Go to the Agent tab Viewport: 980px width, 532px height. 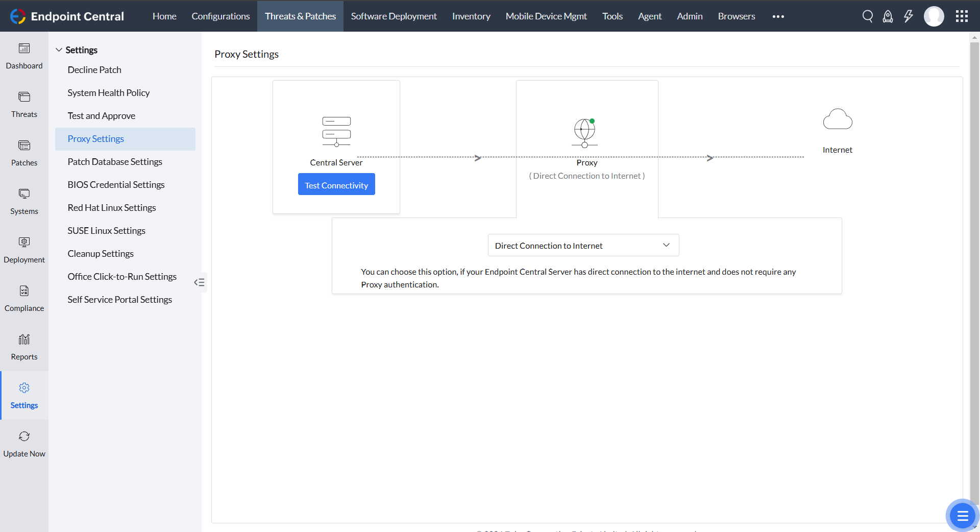click(x=650, y=16)
